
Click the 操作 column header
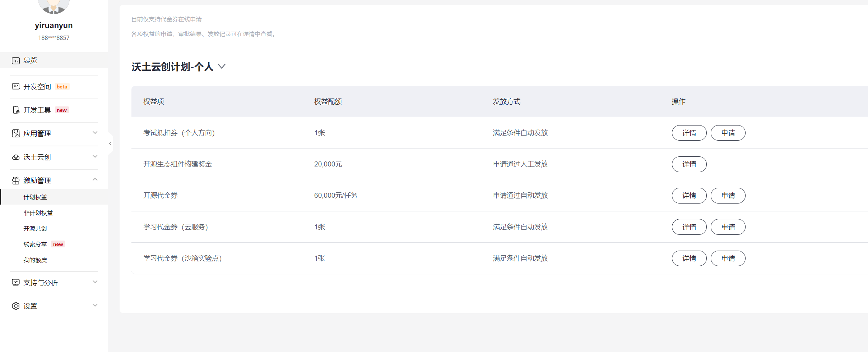pos(678,101)
